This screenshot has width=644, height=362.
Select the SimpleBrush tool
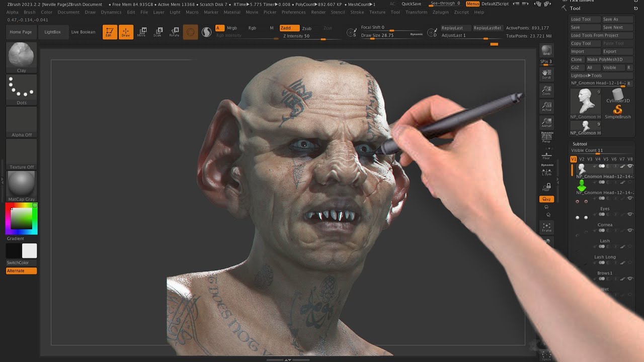(618, 112)
